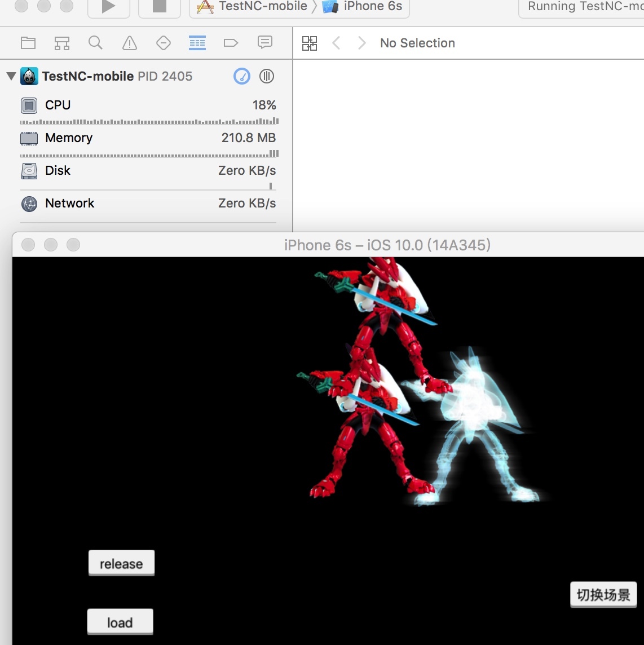Go back with the editor left chevron
Viewport: 644px width, 645px height.
coord(336,43)
